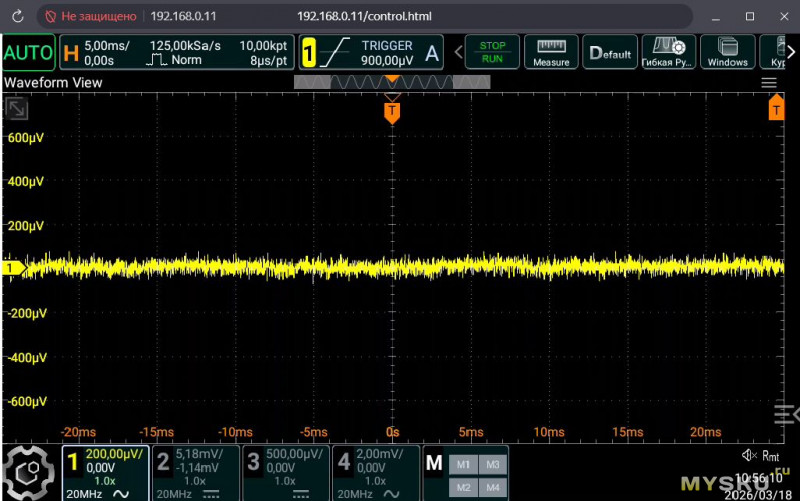
Task: Open the Waveform View hamburger menu
Action: (x=769, y=83)
